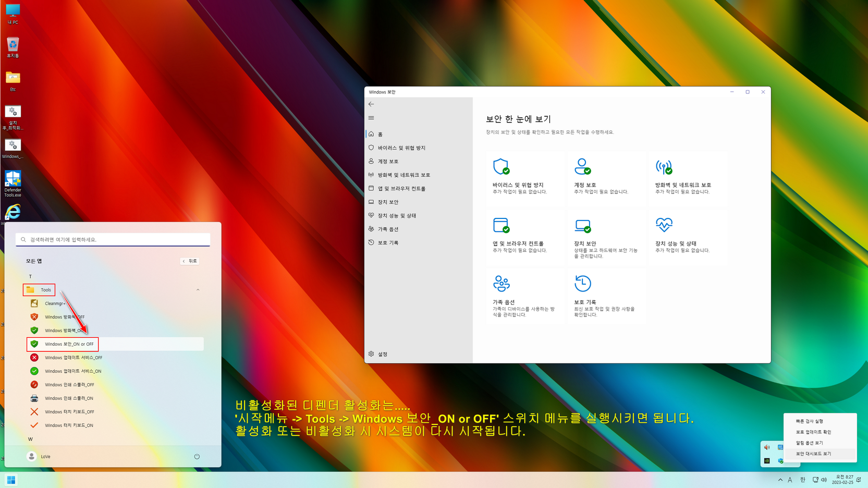The width and height of the screenshot is (868, 488).
Task: Run Windows 방화벽_ON from Tools
Action: point(115,331)
